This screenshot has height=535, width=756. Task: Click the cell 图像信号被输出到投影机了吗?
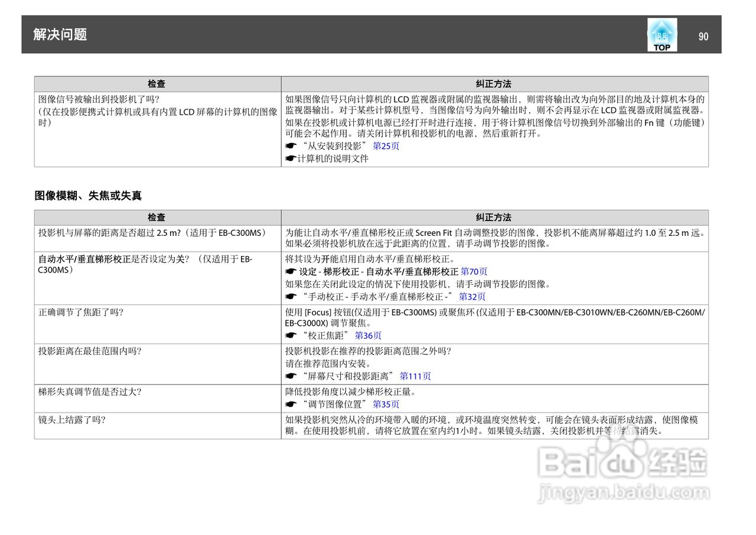tap(158, 129)
